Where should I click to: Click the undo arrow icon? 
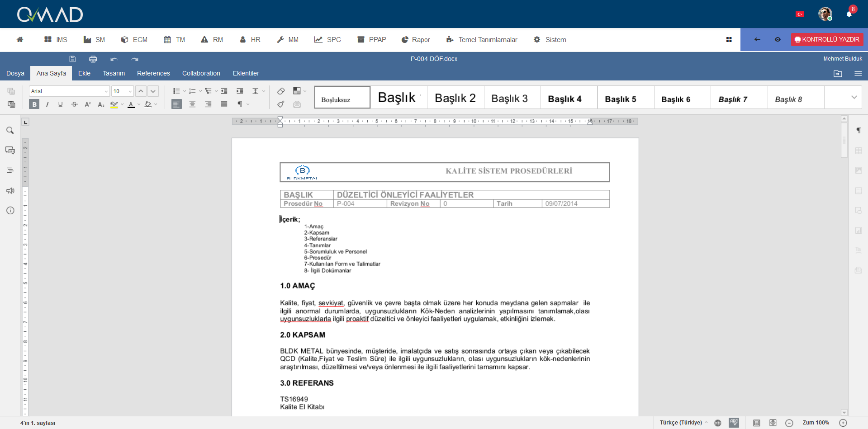114,59
